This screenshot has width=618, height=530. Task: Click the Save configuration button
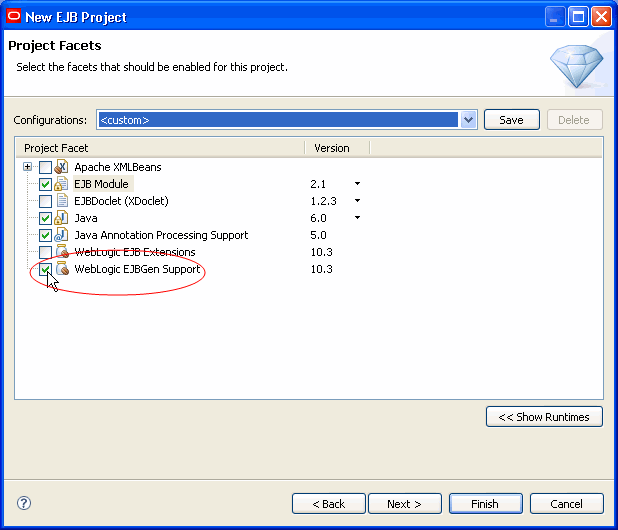512,120
